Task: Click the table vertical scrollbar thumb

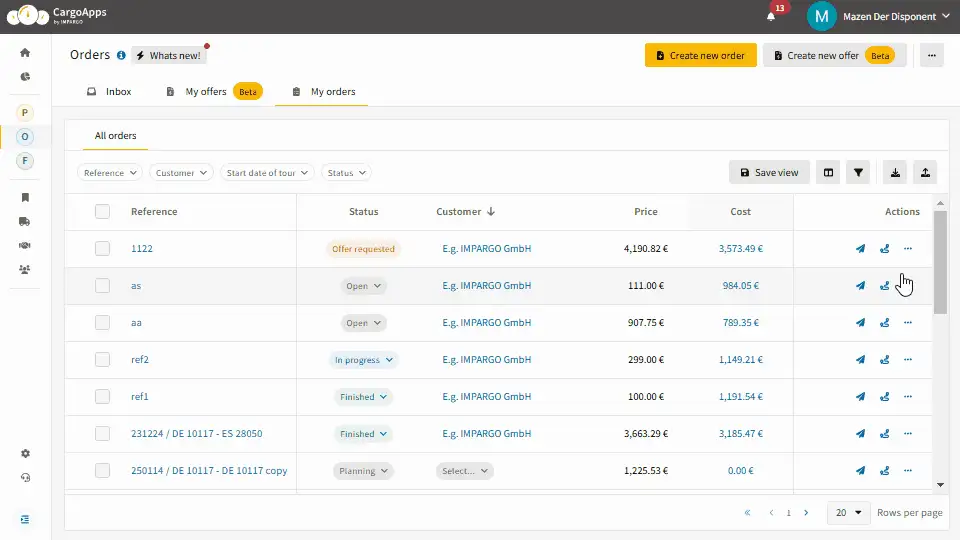Action: pos(940,262)
